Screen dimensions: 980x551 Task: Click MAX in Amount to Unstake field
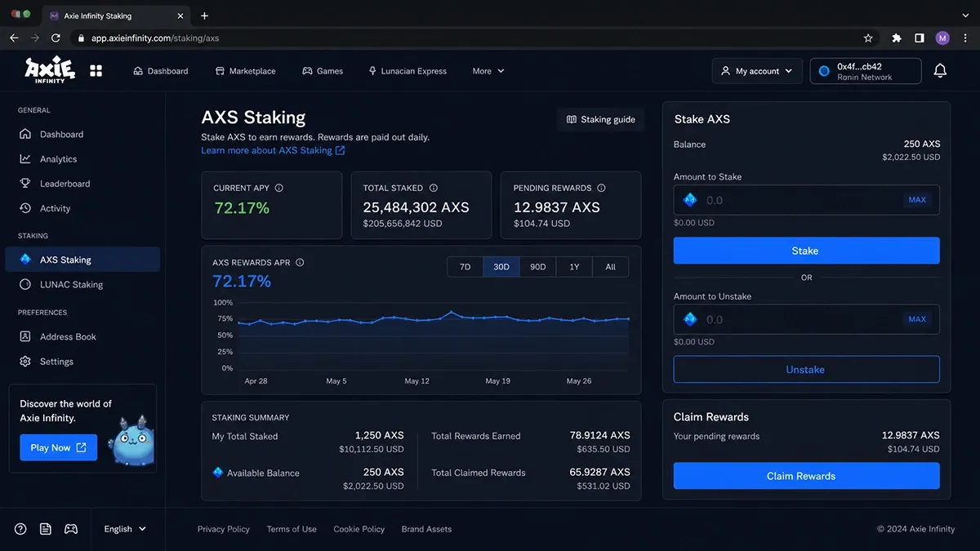[917, 319]
